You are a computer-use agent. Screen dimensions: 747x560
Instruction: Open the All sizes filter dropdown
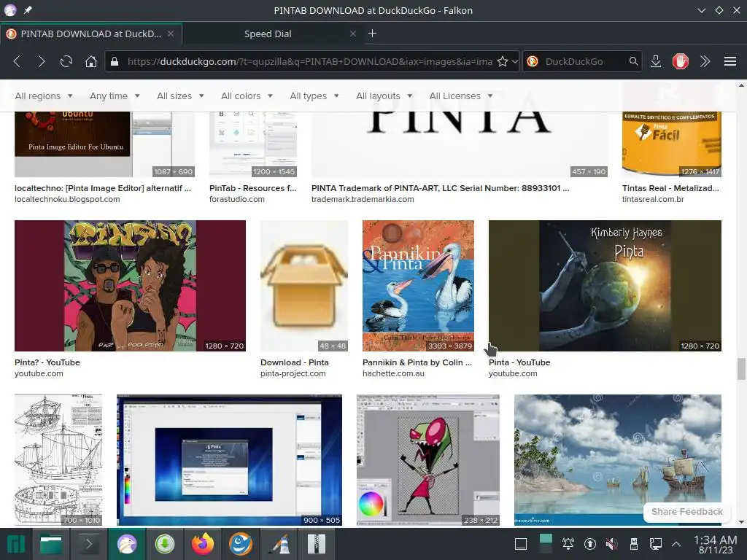pyautogui.click(x=180, y=96)
